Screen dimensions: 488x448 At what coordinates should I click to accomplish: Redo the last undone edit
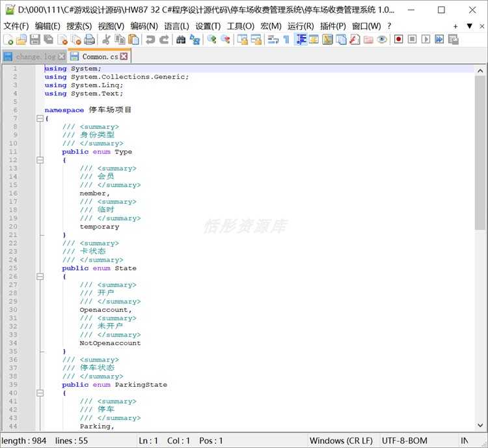click(x=164, y=40)
